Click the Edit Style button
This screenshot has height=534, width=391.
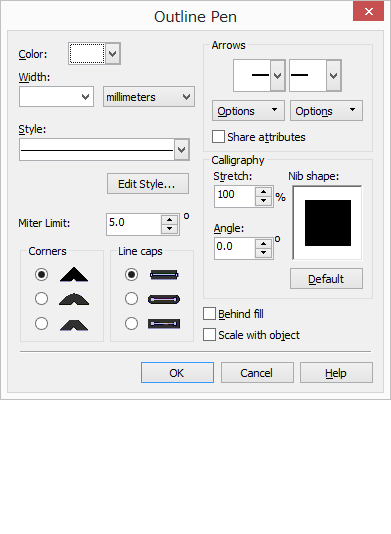148,184
